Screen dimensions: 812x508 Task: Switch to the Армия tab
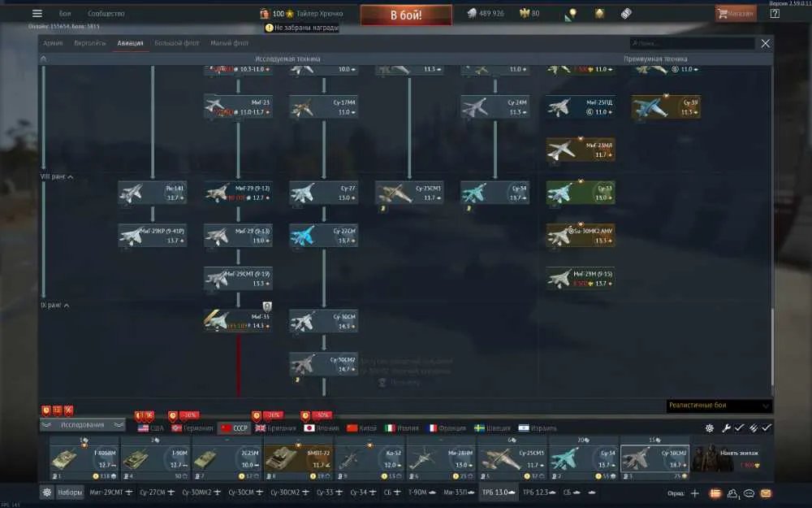click(53, 43)
